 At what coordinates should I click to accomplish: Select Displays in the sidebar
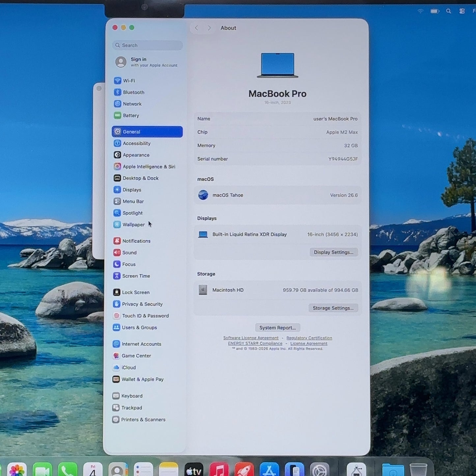click(147, 190)
